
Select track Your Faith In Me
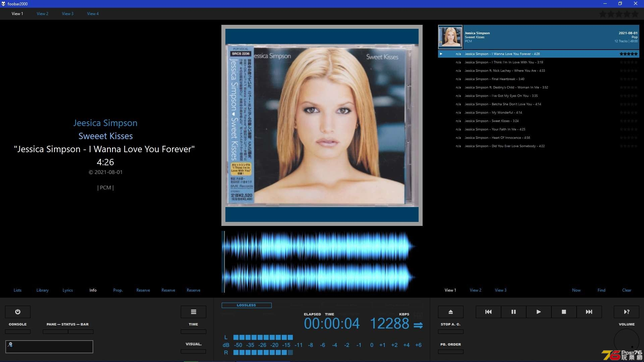539,129
